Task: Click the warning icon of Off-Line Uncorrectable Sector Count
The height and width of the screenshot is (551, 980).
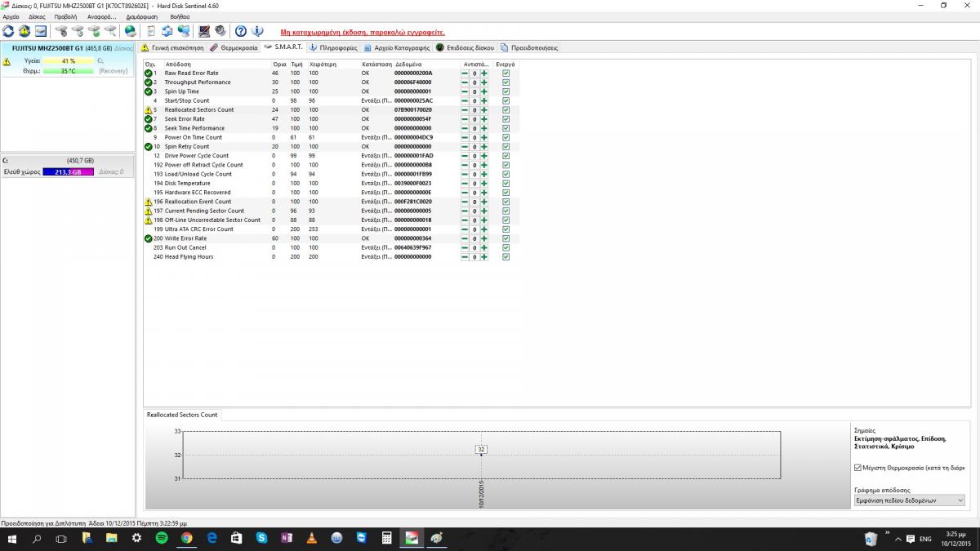Action: click(x=149, y=220)
